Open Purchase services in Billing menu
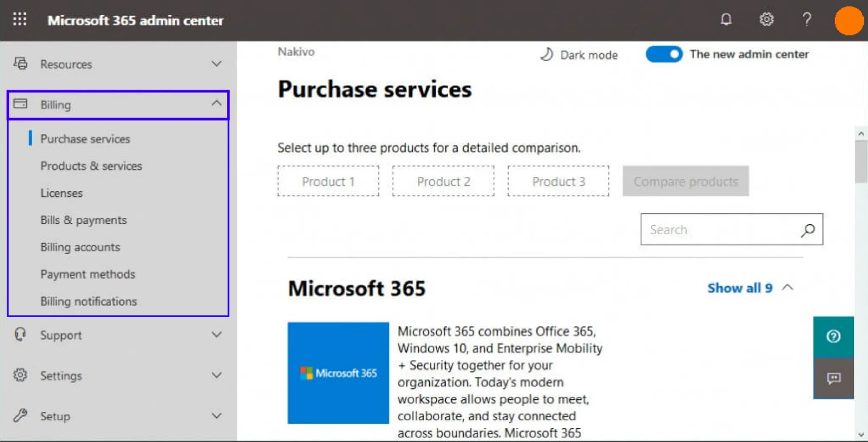The height and width of the screenshot is (442, 868). [x=85, y=139]
